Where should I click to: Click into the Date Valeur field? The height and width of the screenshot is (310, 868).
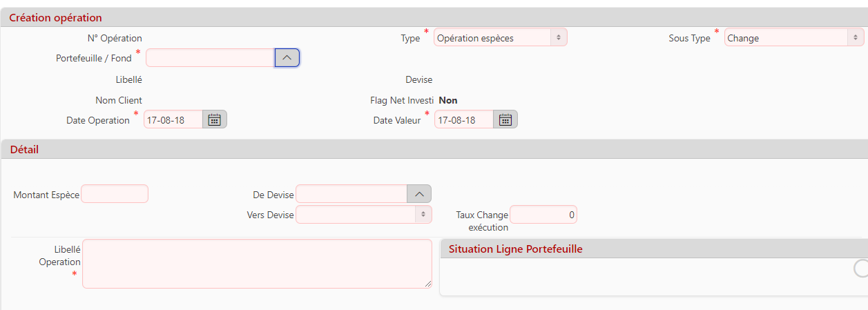tap(464, 119)
